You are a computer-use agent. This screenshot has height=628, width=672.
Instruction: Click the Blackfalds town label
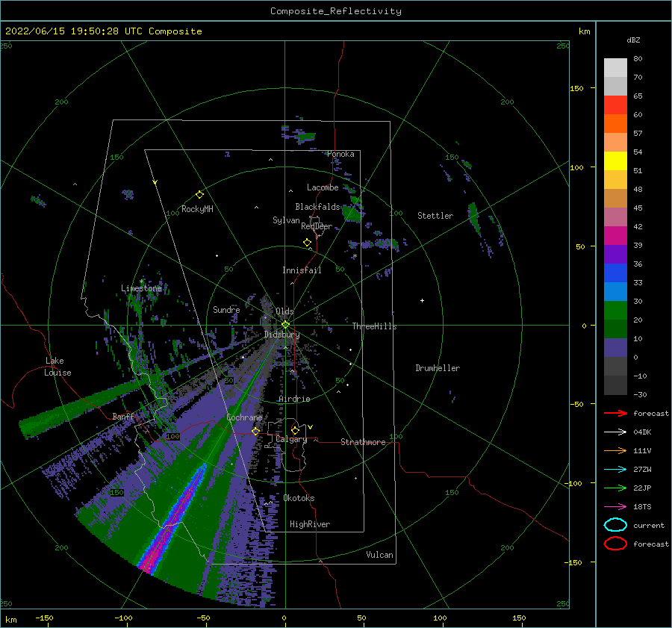(317, 207)
